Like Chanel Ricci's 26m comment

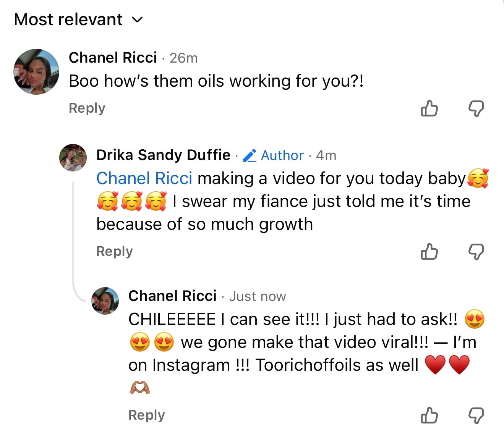click(x=429, y=108)
